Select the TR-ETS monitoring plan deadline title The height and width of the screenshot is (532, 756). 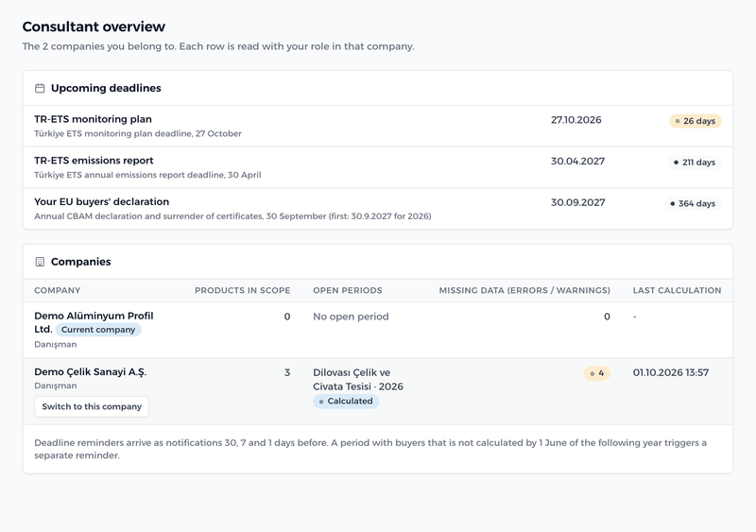[93, 119]
